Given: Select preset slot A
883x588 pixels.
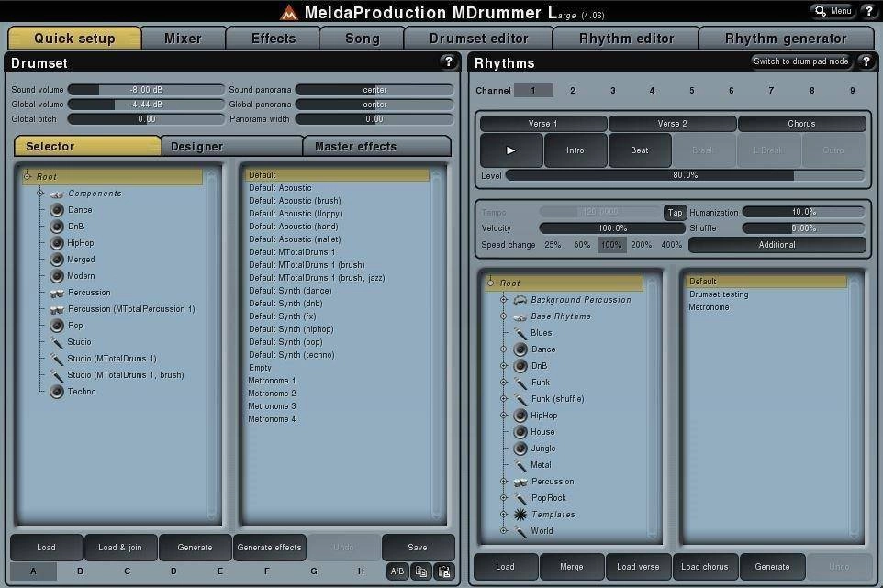Looking at the screenshot, I should coord(34,571).
